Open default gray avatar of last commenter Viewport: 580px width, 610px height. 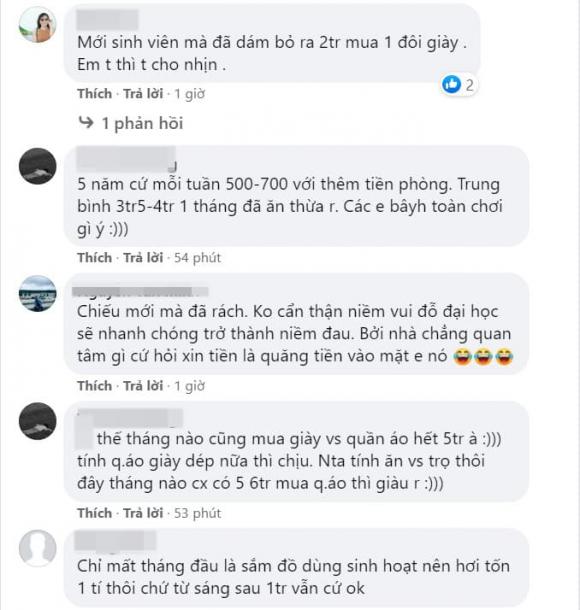(38, 548)
